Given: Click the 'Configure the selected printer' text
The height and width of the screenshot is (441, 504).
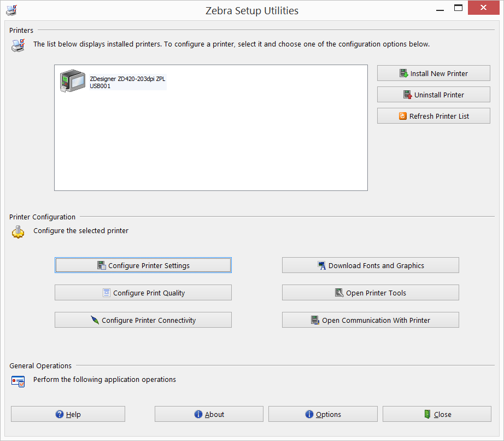Looking at the screenshot, I should pos(81,231).
